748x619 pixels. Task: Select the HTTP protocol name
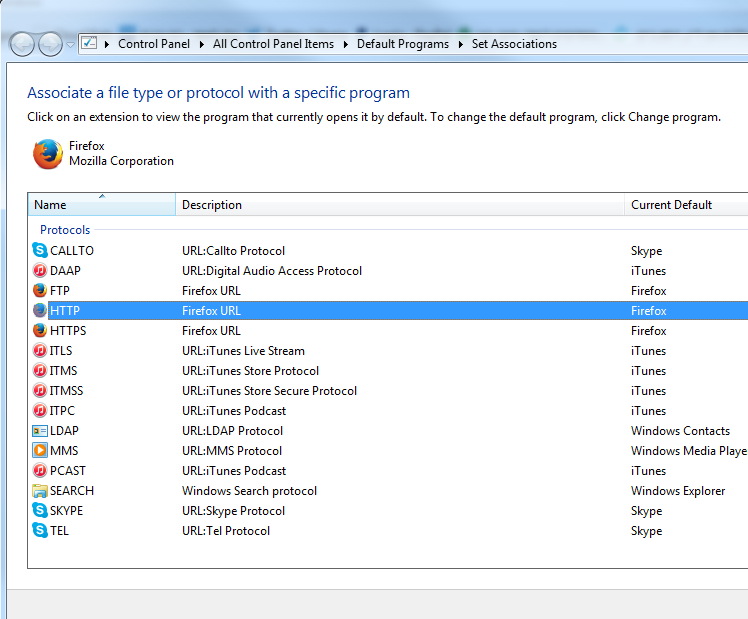point(65,310)
